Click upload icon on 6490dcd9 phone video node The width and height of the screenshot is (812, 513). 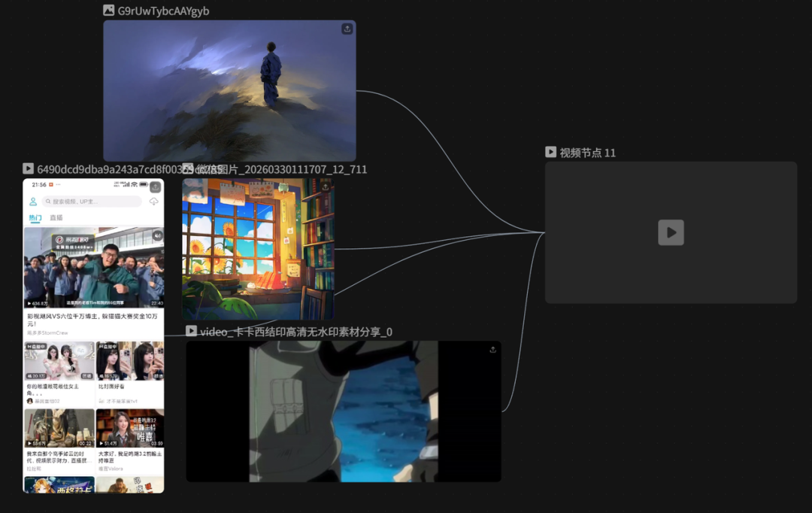tap(156, 187)
